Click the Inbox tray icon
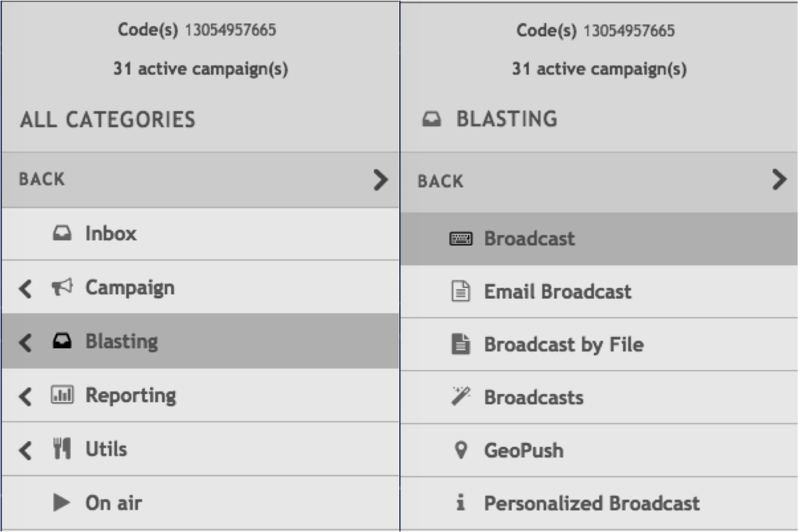 coord(62,234)
